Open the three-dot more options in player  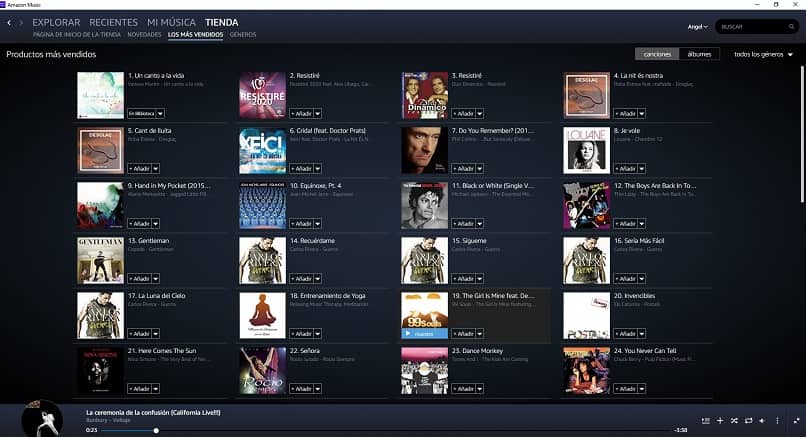point(777,421)
